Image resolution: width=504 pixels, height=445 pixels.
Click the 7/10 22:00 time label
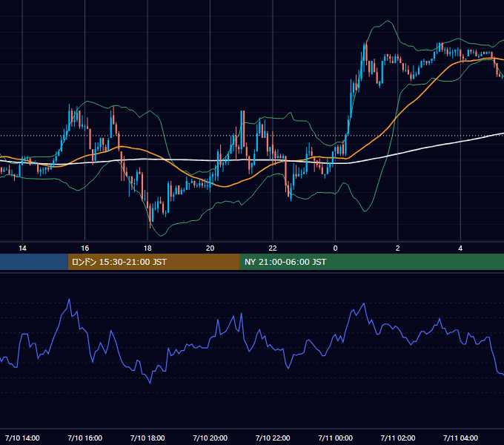point(273,438)
